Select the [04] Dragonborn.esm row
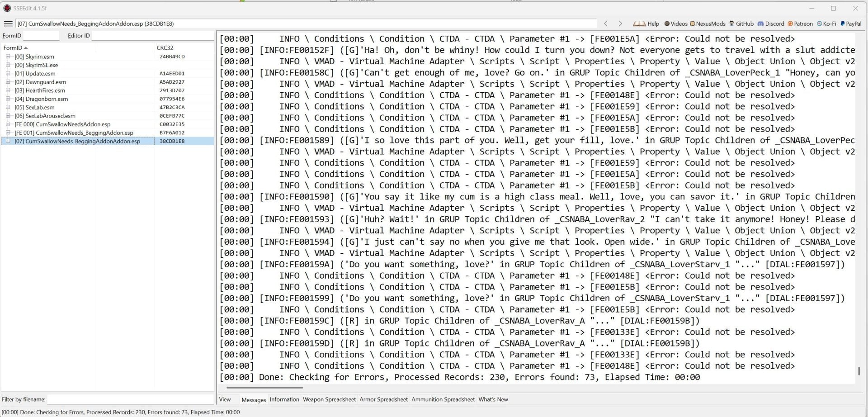The width and height of the screenshot is (868, 417). click(x=108, y=99)
